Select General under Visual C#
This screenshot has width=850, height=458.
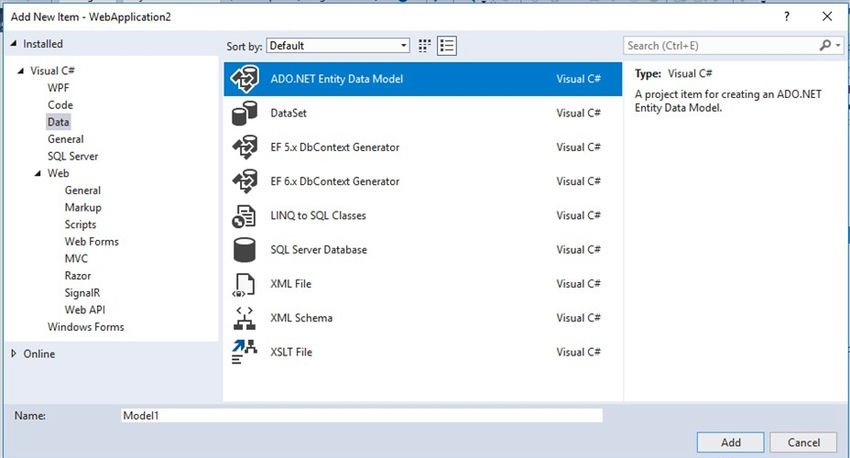[x=66, y=139]
